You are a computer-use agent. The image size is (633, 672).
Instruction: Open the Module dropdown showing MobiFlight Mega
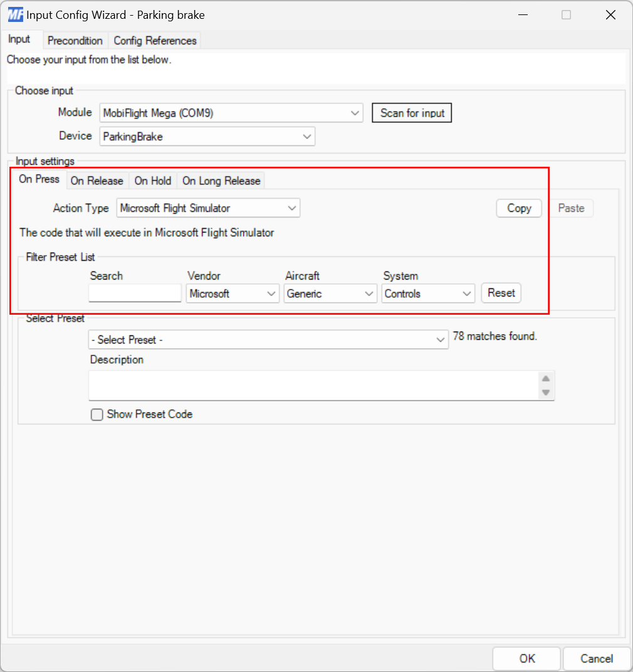[231, 113]
